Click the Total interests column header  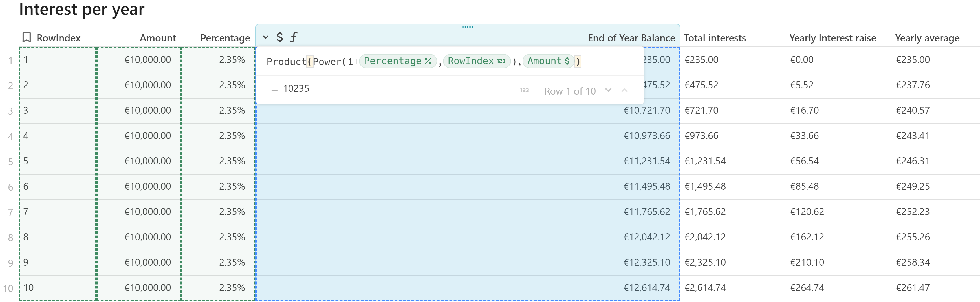coord(714,38)
